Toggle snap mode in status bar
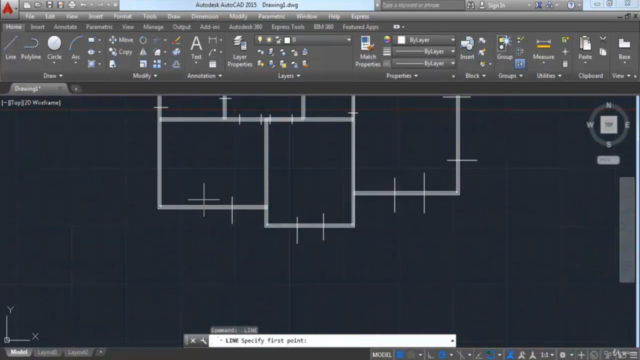The width and height of the screenshot is (640, 360). point(411,355)
